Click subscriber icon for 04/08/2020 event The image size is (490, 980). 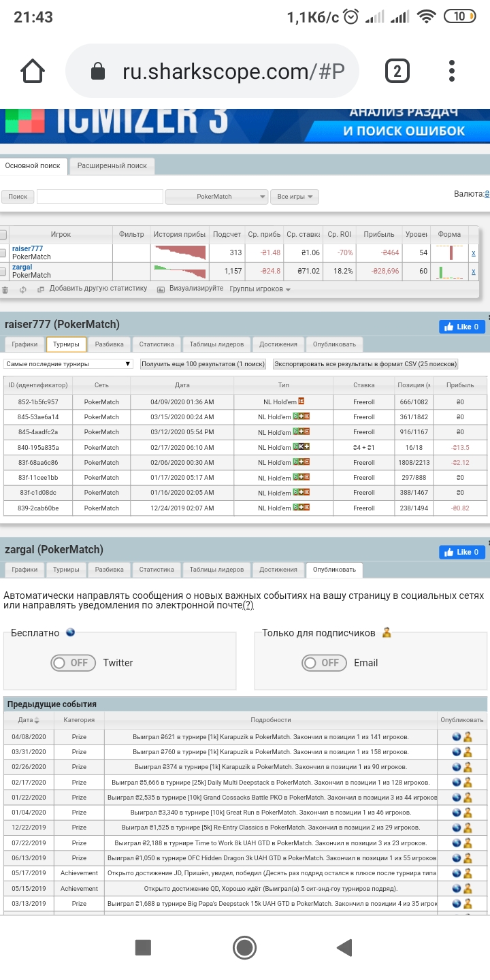(x=468, y=736)
